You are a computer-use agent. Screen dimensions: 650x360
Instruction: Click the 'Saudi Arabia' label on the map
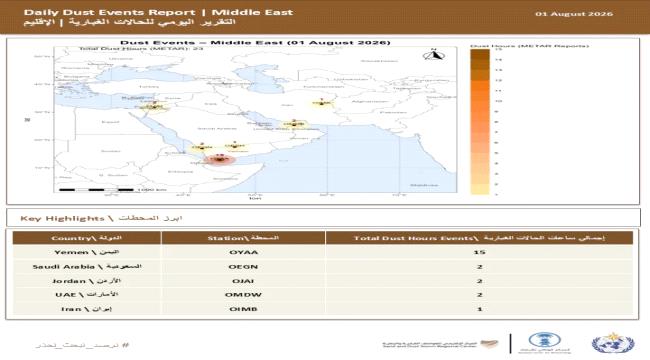(x=217, y=129)
